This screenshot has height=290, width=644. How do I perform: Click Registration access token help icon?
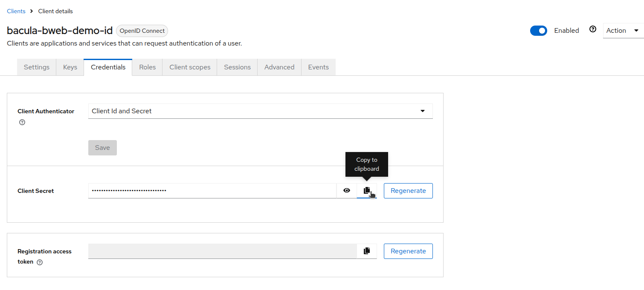pyautogui.click(x=40, y=262)
